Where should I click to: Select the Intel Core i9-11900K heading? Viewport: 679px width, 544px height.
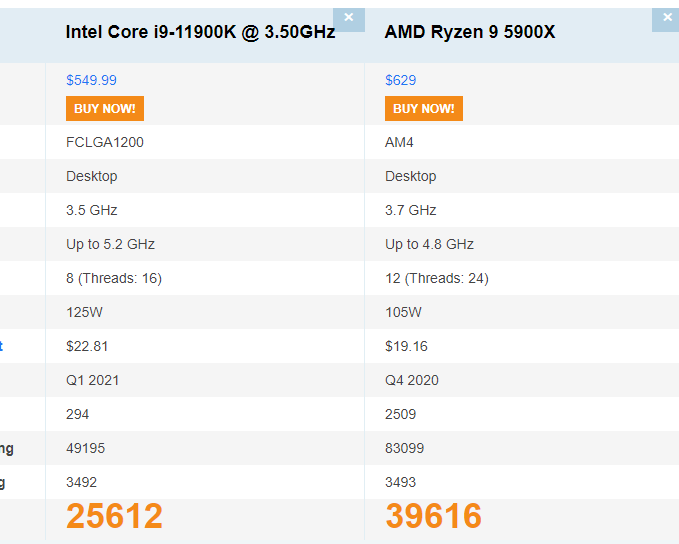(200, 32)
